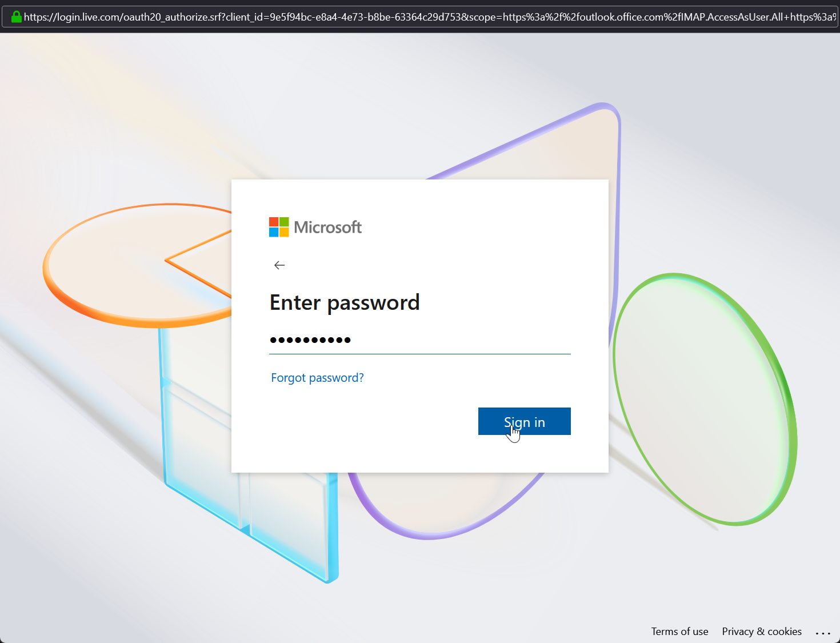Focus the password input field

point(420,340)
